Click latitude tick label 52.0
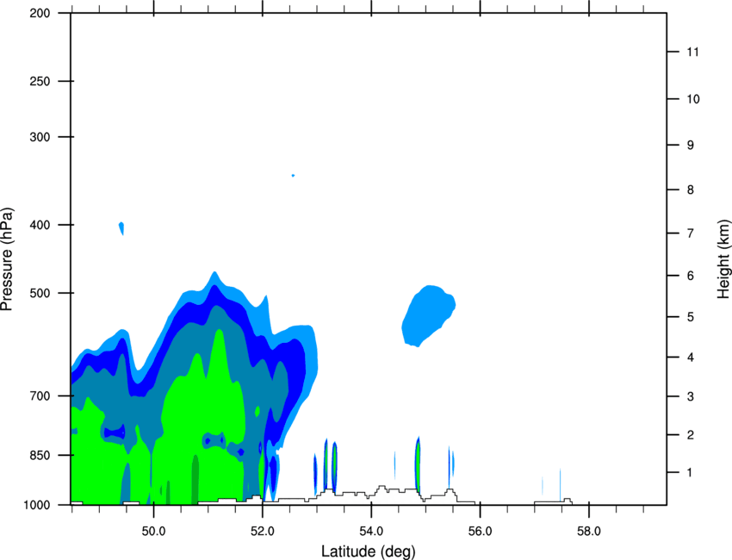This screenshot has width=732, height=560. [x=263, y=532]
